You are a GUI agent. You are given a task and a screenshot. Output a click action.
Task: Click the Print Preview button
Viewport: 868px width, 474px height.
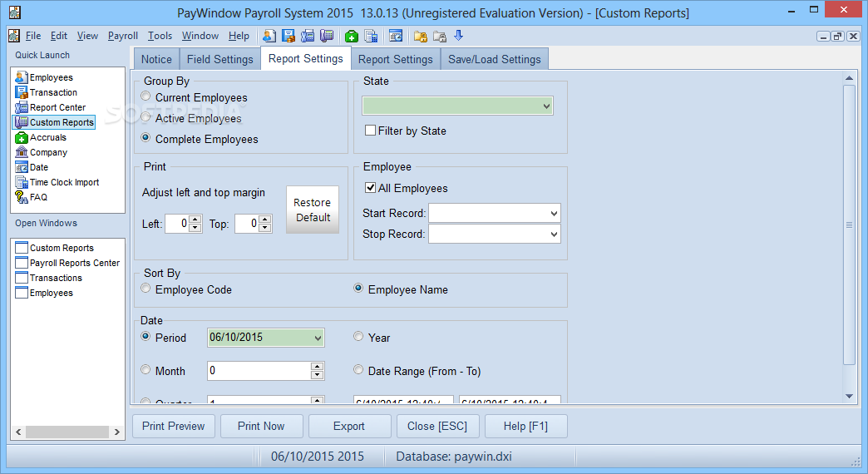click(x=173, y=427)
